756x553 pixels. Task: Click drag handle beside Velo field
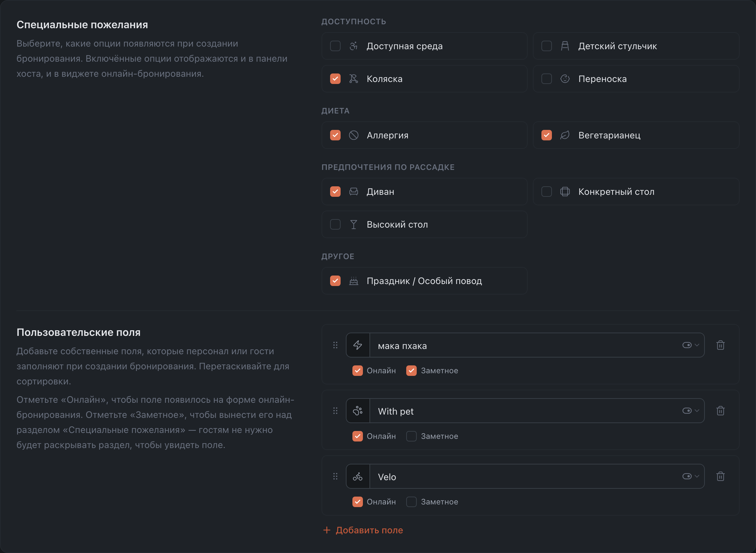pos(335,476)
